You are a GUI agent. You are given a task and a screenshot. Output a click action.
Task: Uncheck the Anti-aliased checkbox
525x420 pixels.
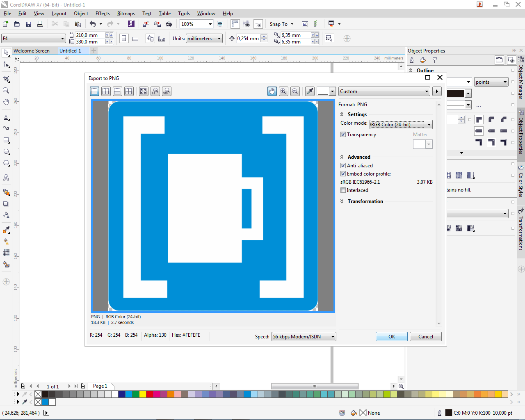point(343,166)
